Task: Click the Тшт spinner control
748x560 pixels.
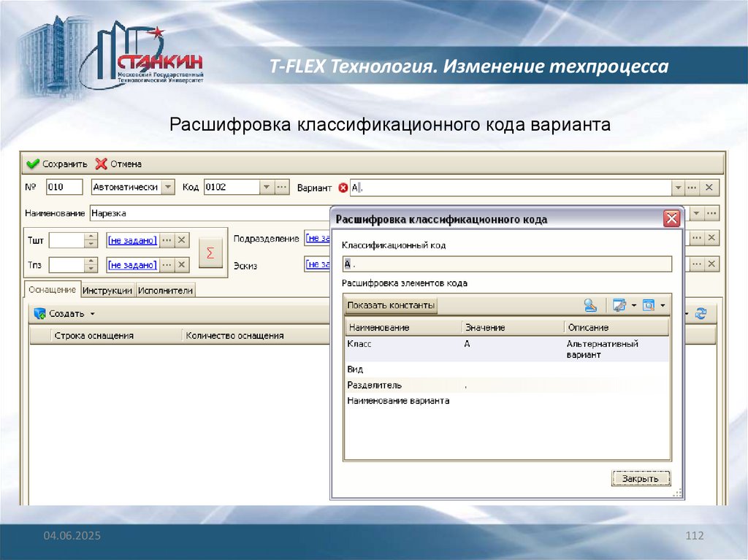Action: tap(91, 240)
